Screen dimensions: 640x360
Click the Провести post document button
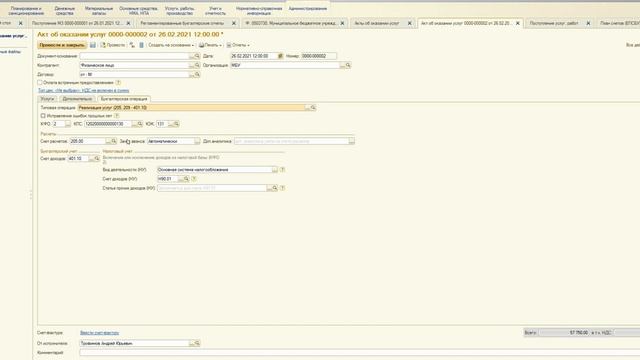(113, 45)
